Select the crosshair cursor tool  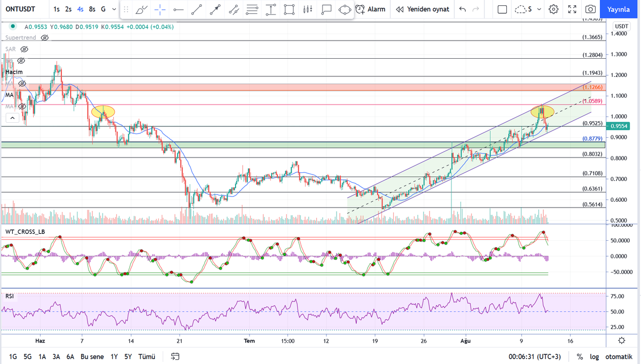(159, 9)
